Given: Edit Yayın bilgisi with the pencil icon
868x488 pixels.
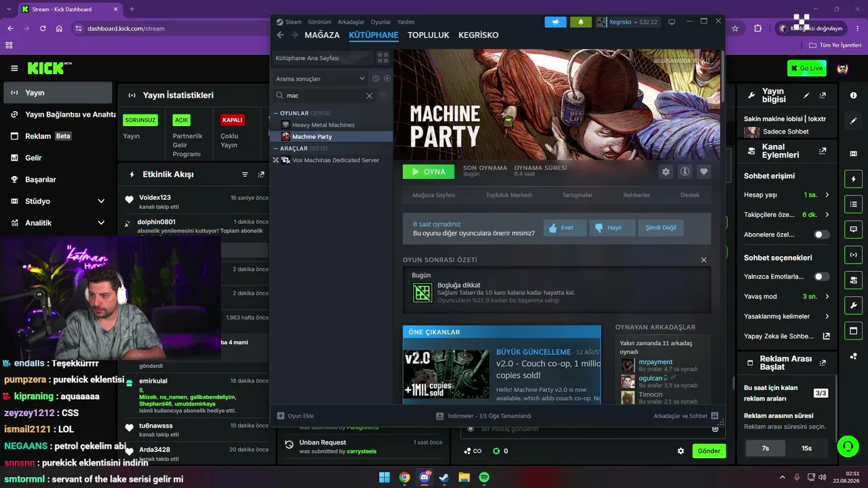Looking at the screenshot, I should 806,96.
